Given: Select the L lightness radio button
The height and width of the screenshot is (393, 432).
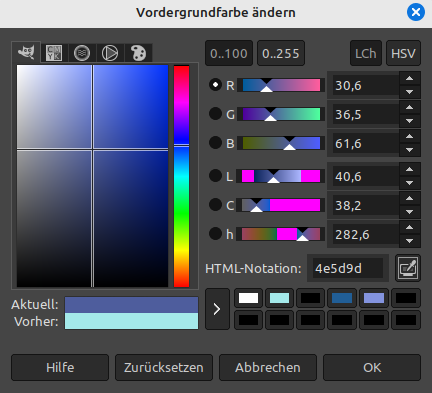Looking at the screenshot, I should (215, 176).
